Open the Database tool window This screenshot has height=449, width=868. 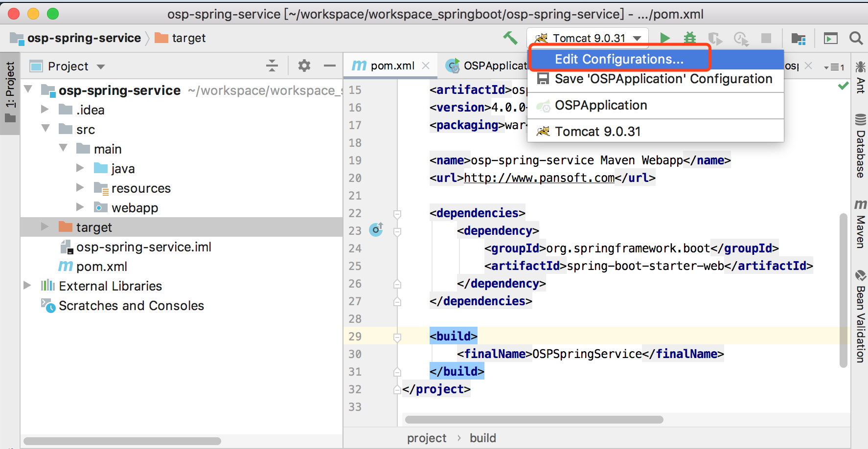point(860,146)
